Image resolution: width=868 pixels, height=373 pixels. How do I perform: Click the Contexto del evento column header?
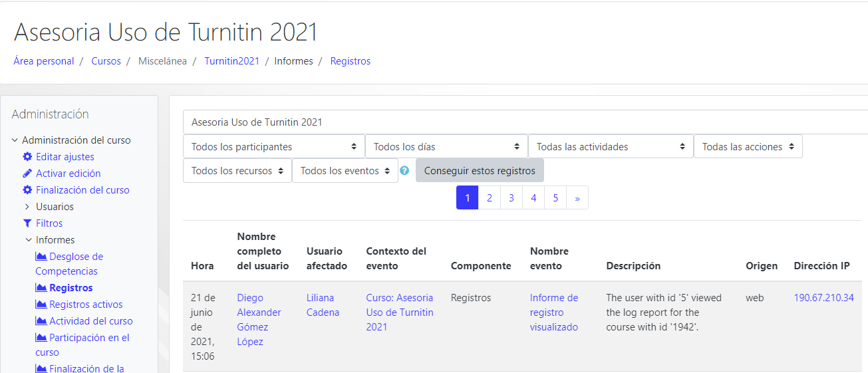pos(396,259)
